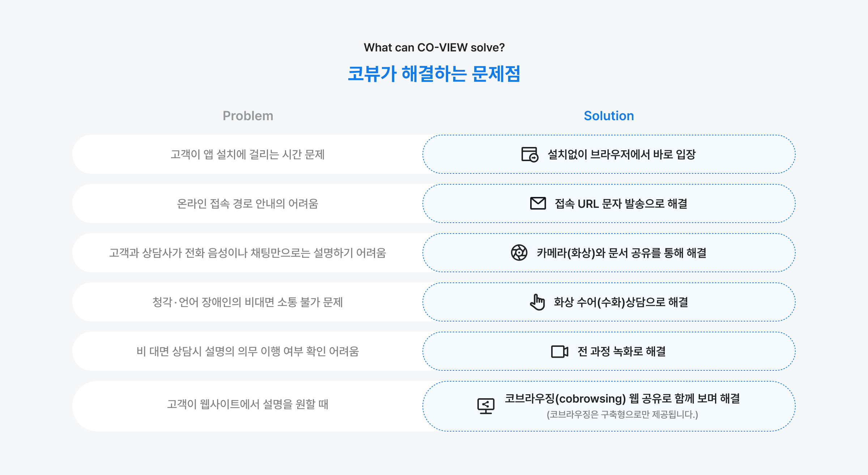
Task: Click problem '고객이 앱 설치에 걸리는 시간 문제'
Action: point(248,155)
